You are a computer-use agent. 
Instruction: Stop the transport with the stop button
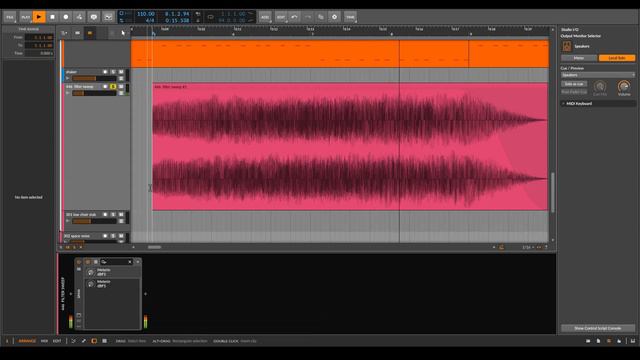tap(52, 17)
